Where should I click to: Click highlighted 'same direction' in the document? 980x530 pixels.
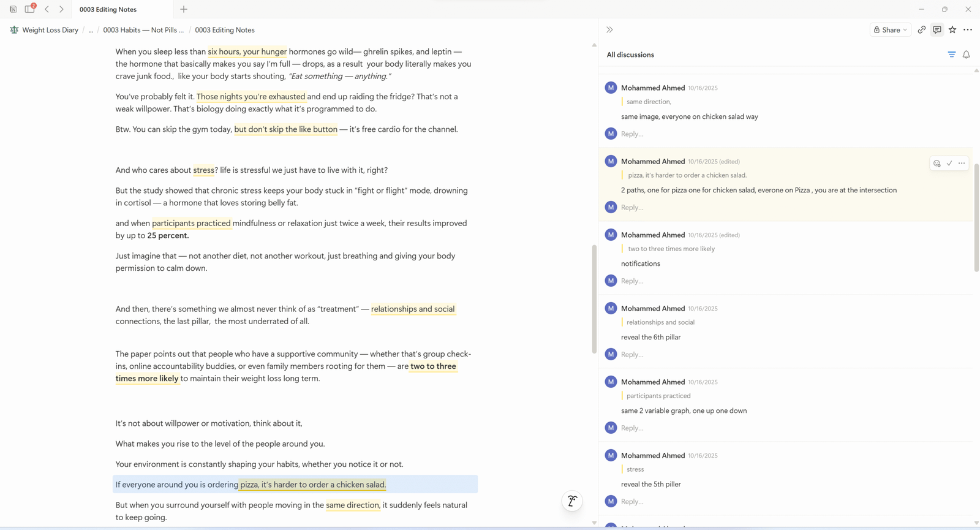352,505
